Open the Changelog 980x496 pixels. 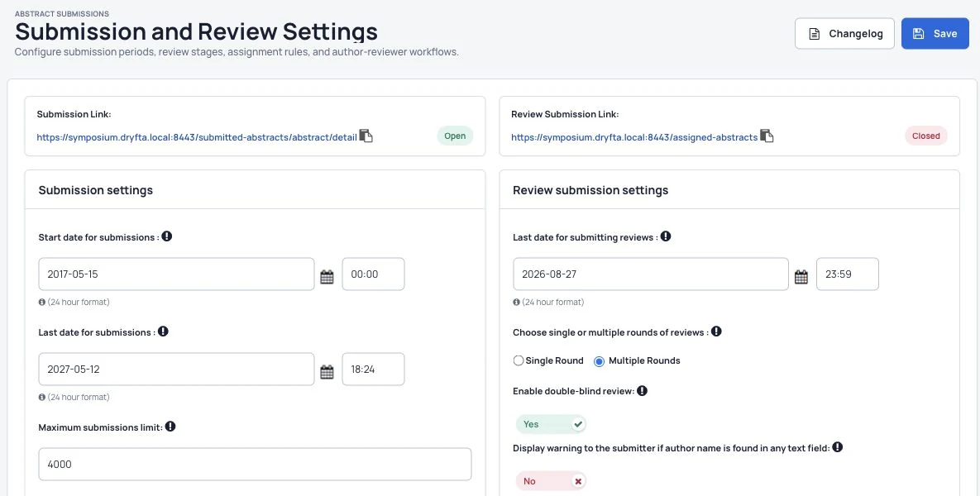[x=844, y=33]
